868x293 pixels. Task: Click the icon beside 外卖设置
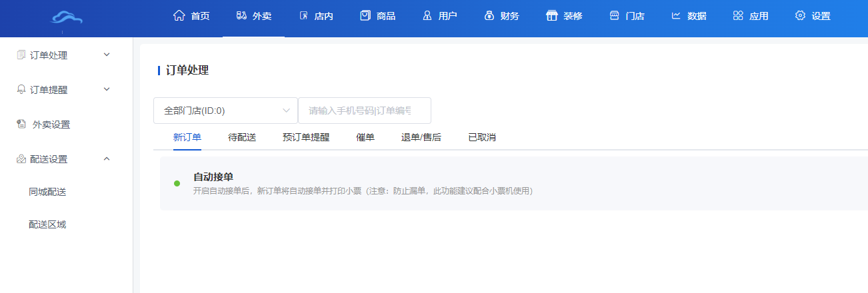21,124
